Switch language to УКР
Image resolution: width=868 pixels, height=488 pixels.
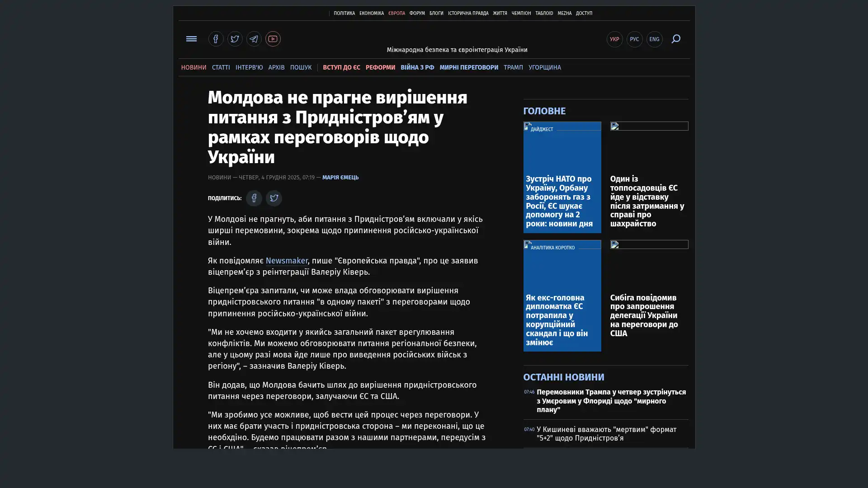pyautogui.click(x=614, y=39)
